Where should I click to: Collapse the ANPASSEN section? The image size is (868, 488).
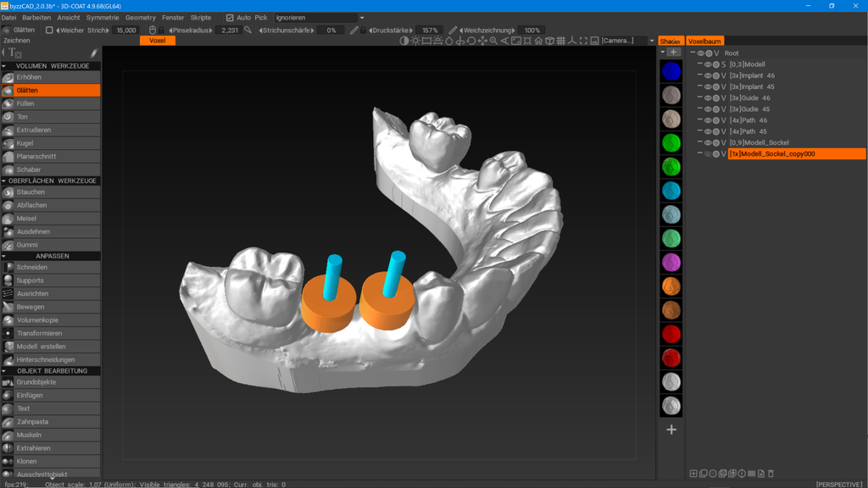click(x=4, y=256)
